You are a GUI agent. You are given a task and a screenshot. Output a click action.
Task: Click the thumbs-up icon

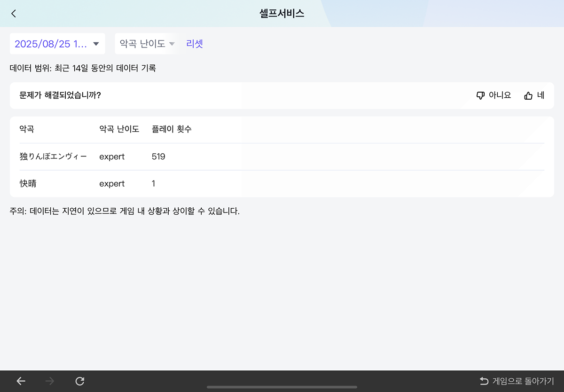click(528, 95)
